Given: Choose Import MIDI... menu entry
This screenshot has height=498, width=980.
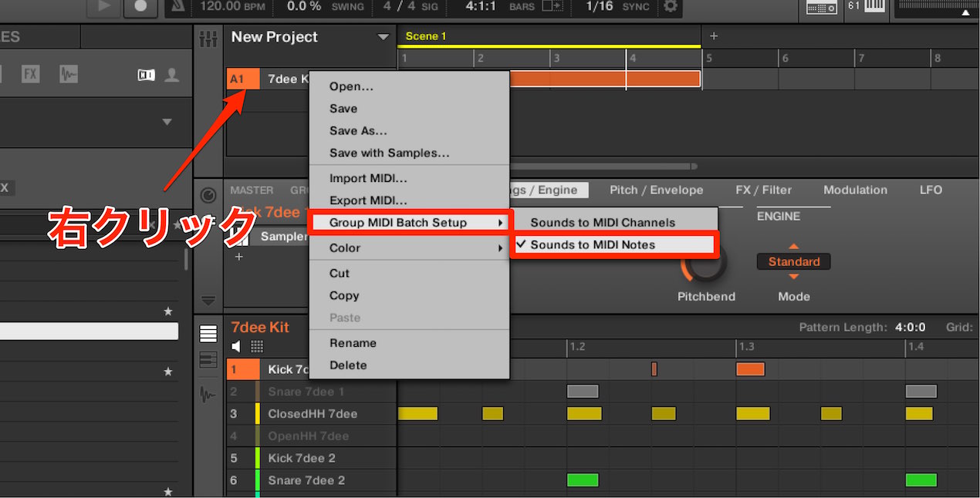Looking at the screenshot, I should coord(409,178).
